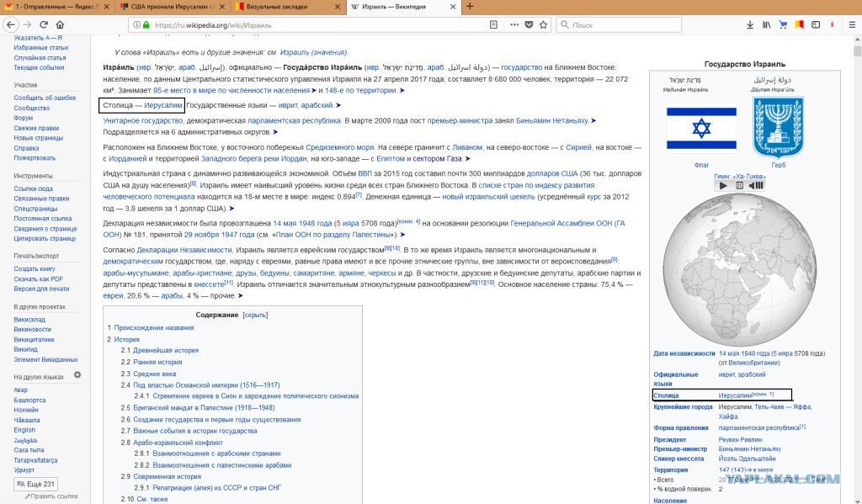Save page to Pocket icon
This screenshot has width=862, height=504.
click(x=529, y=24)
